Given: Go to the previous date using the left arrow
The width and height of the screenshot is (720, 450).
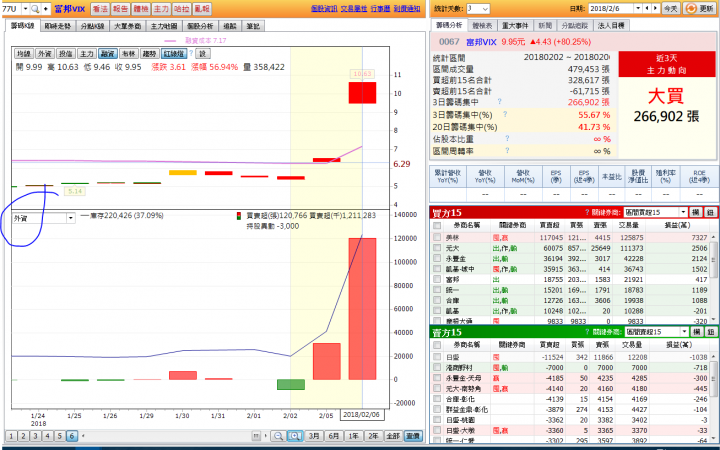Looking at the screenshot, I should [647, 9].
